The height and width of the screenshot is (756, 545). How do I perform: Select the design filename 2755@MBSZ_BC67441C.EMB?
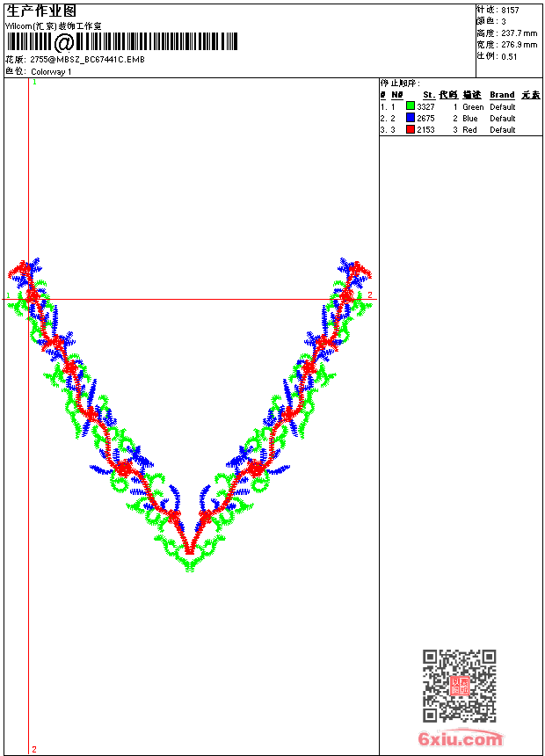(x=87, y=60)
